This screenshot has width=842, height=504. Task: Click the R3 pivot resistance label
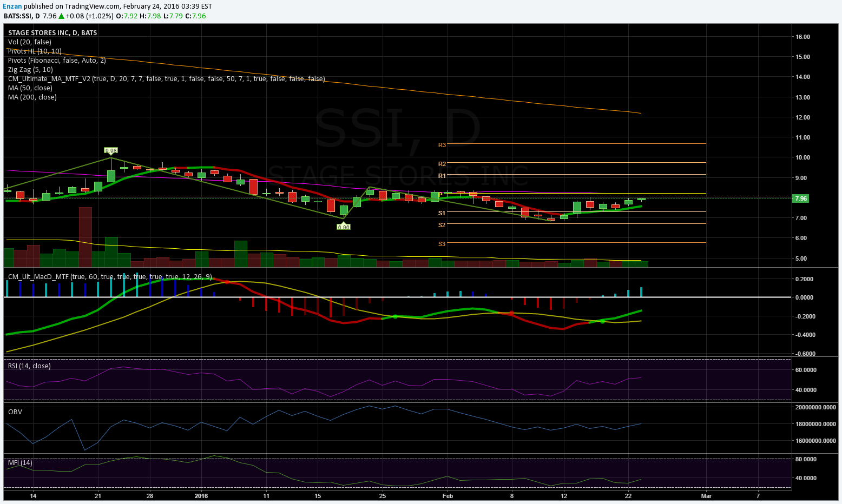pyautogui.click(x=442, y=145)
